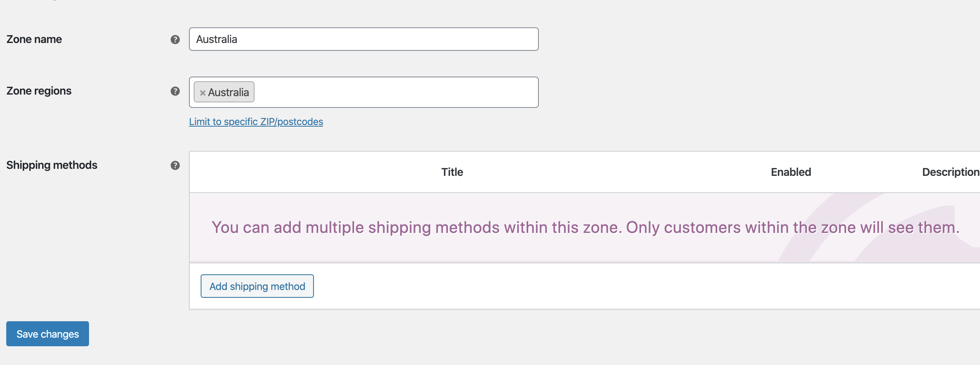The height and width of the screenshot is (365, 980).
Task: Click the Shipping methods label
Action: pyautogui.click(x=52, y=165)
